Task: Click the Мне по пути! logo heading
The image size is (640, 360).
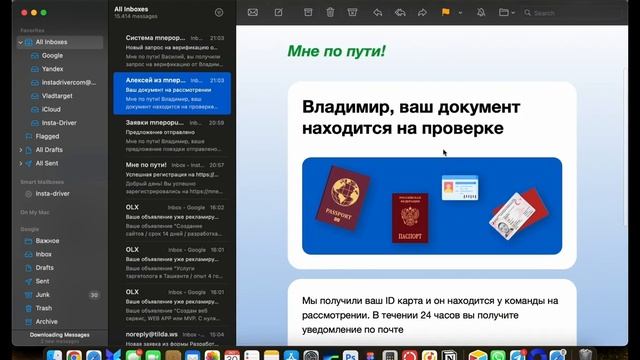Action: click(x=337, y=51)
